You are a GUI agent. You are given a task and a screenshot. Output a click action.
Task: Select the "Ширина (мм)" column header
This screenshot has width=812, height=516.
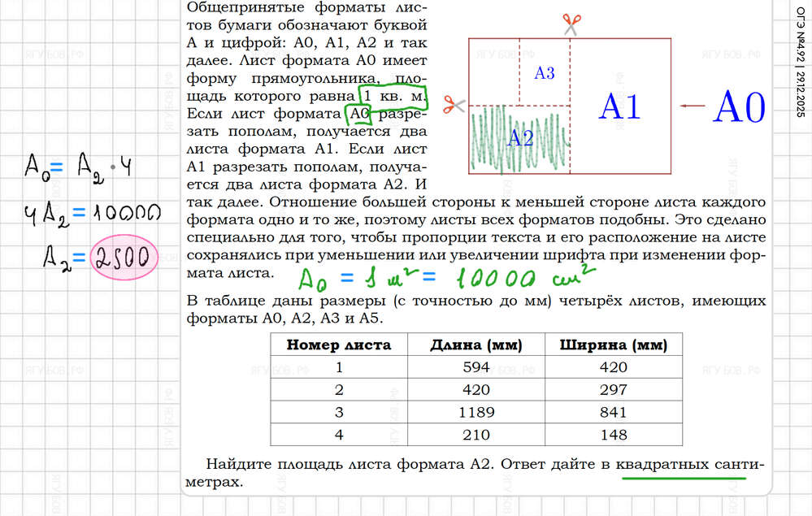point(613,345)
